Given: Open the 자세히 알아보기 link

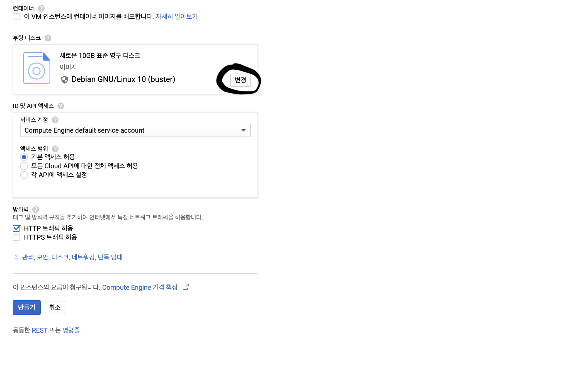Looking at the screenshot, I should tap(176, 17).
